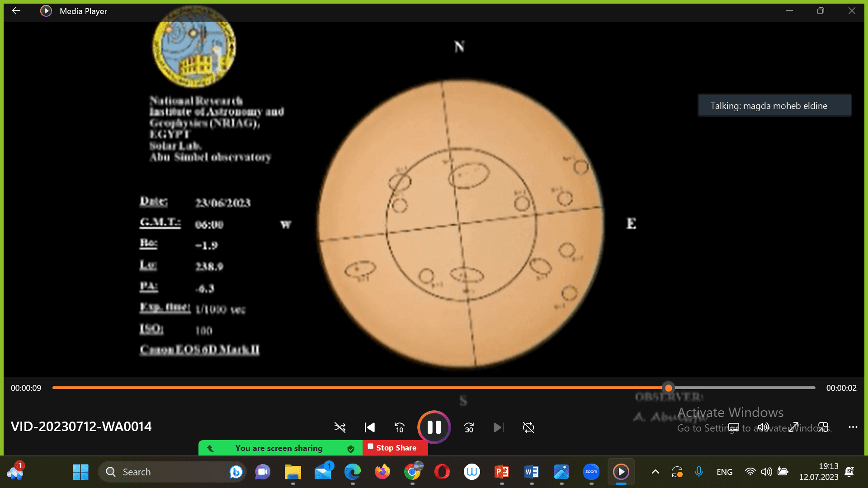
Task: Open PowerPoint from taskbar
Action: (502, 472)
